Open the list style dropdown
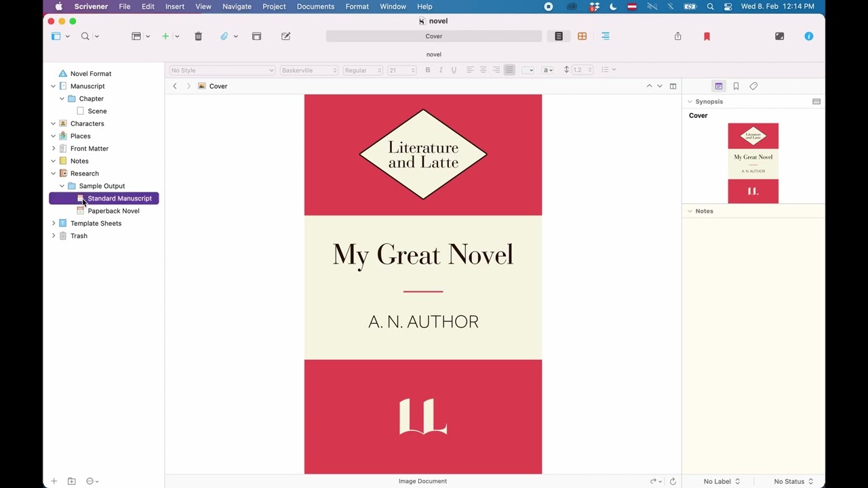This screenshot has width=868, height=488. point(608,70)
